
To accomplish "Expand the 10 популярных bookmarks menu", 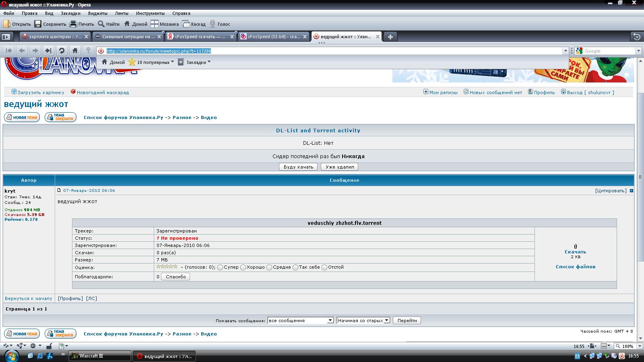I will click(x=151, y=62).
